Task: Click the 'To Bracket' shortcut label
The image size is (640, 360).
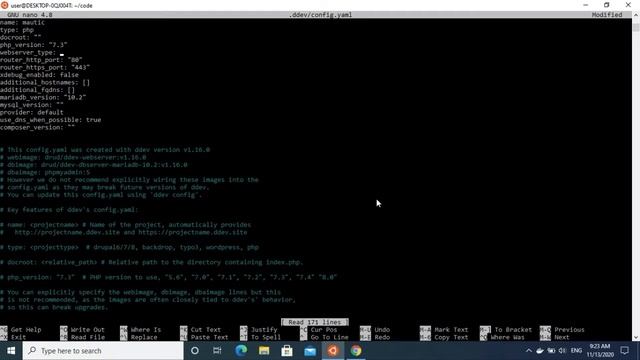Action: point(513,329)
